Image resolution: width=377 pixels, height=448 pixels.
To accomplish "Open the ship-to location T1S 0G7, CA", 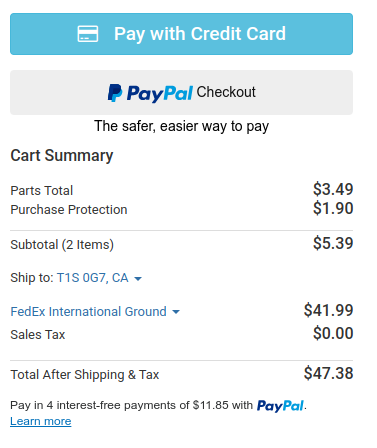I will [x=92, y=278].
